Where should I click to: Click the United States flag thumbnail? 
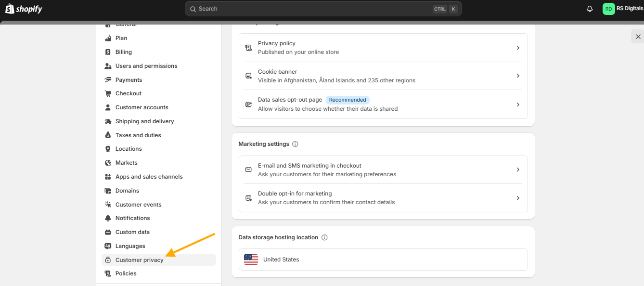pos(251,260)
